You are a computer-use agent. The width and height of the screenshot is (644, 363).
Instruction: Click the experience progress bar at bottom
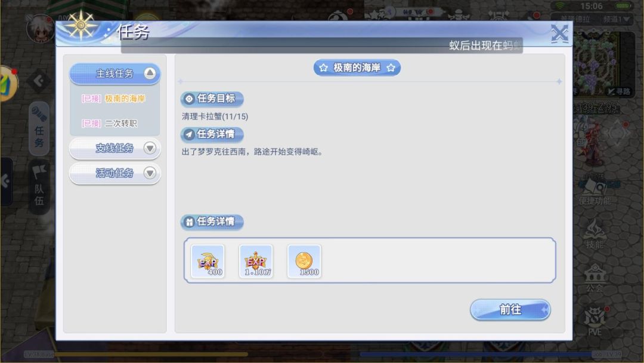[151, 354]
